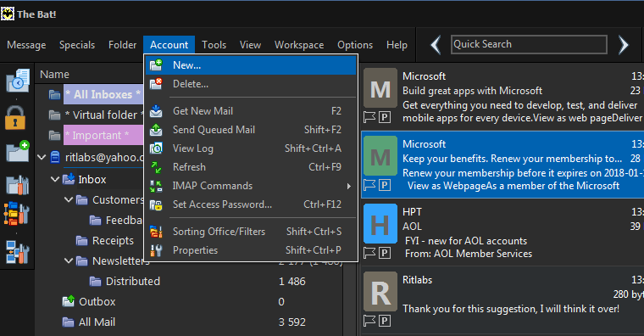Click the New account menu icon
This screenshot has height=336, width=644.
point(156,65)
